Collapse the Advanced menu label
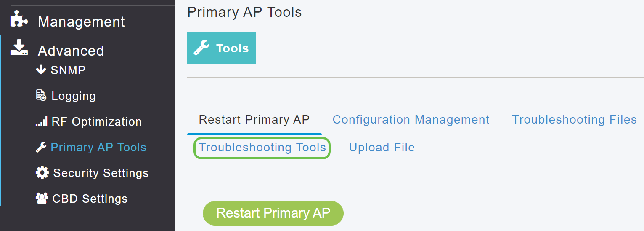The width and height of the screenshot is (644, 231). pyautogui.click(x=71, y=51)
